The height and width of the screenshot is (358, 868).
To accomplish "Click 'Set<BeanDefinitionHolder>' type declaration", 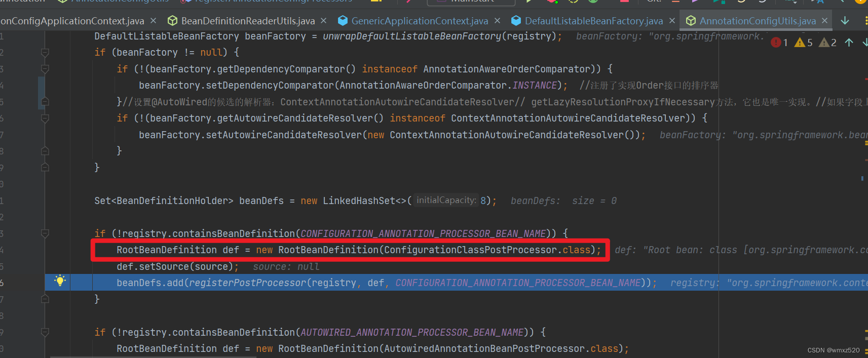I will click(164, 201).
